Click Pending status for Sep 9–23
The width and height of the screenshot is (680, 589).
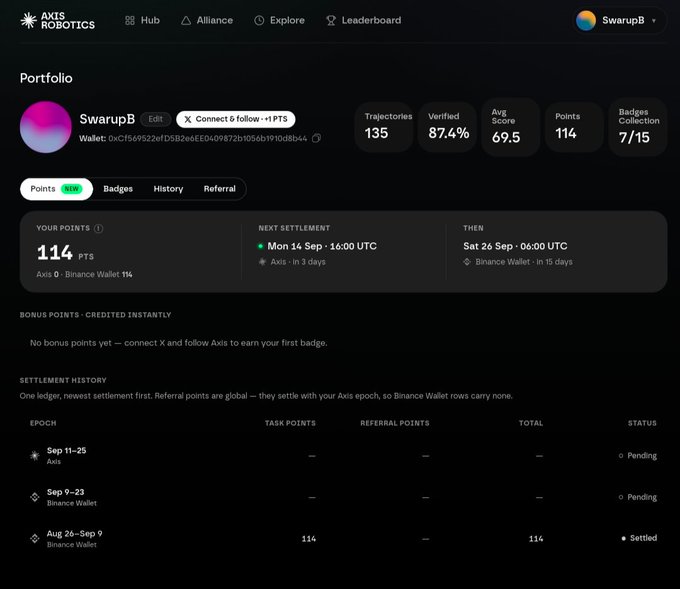(638, 497)
